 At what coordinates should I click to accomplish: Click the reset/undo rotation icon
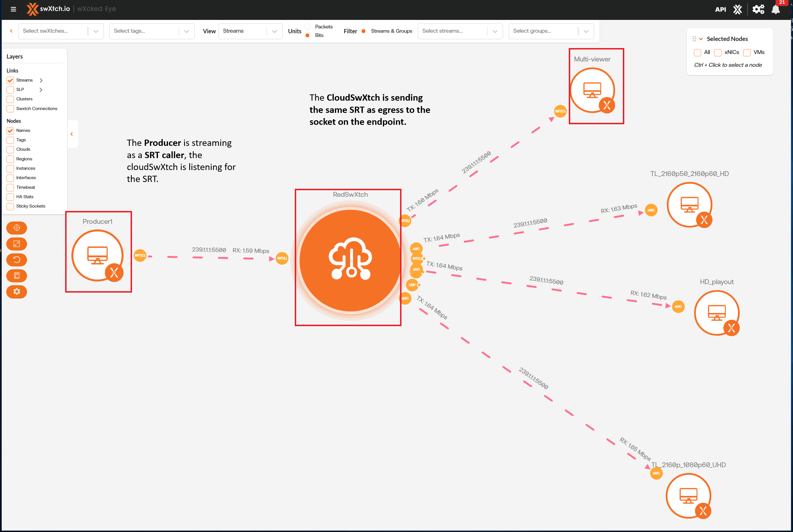click(16, 260)
